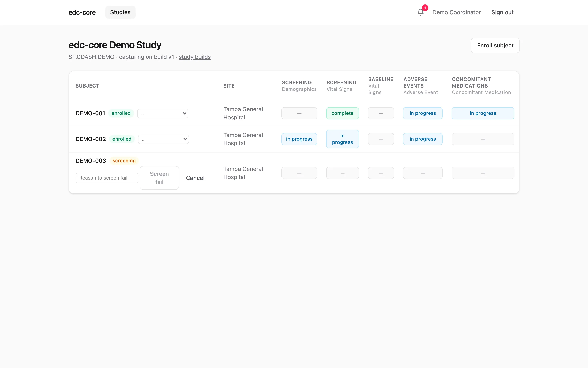This screenshot has height=368, width=588.
Task: Cancel the screen fail action
Action: 195,178
